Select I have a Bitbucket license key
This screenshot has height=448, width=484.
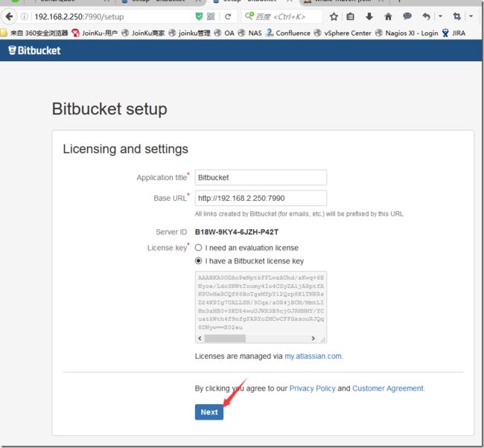click(199, 261)
